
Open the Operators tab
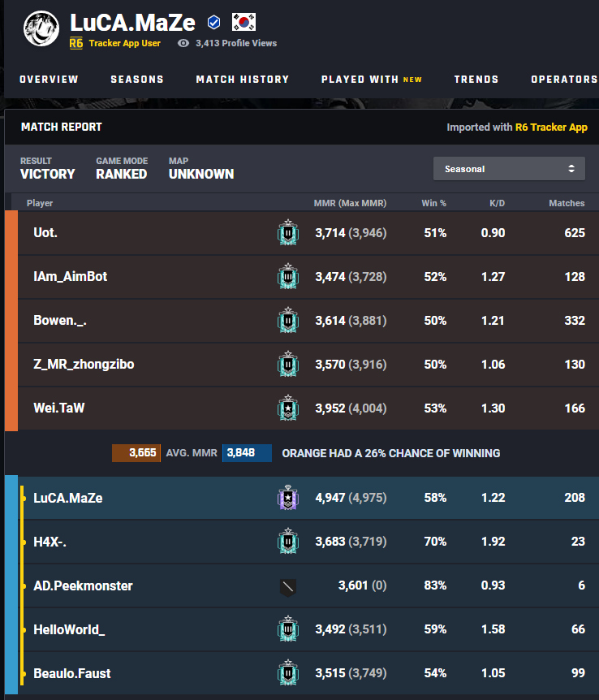click(564, 80)
